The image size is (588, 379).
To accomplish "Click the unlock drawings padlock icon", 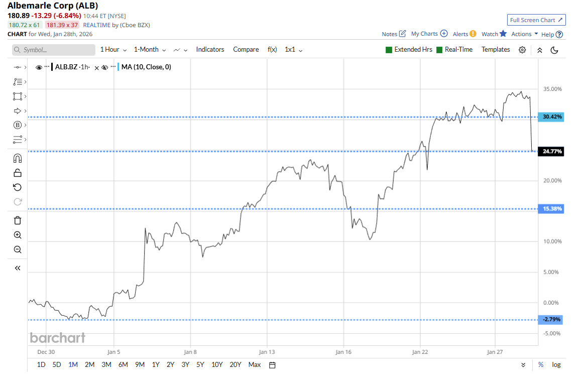I will tap(18, 173).
